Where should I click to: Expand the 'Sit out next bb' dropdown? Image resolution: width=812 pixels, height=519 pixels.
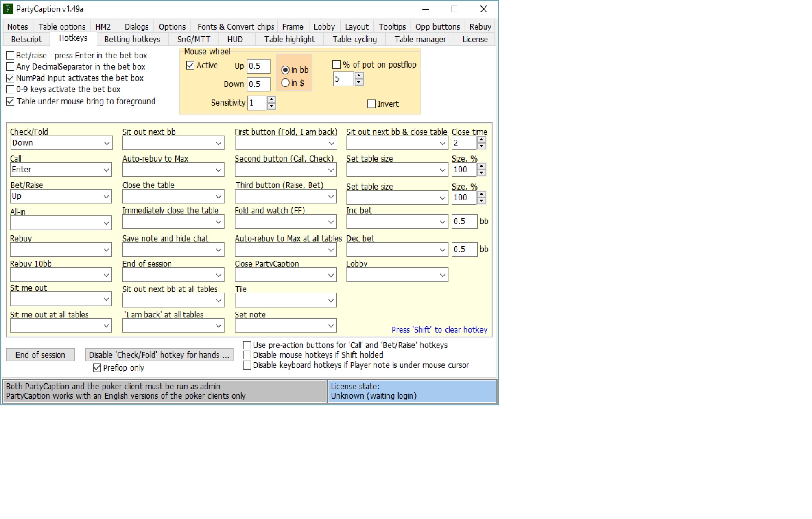(173, 143)
